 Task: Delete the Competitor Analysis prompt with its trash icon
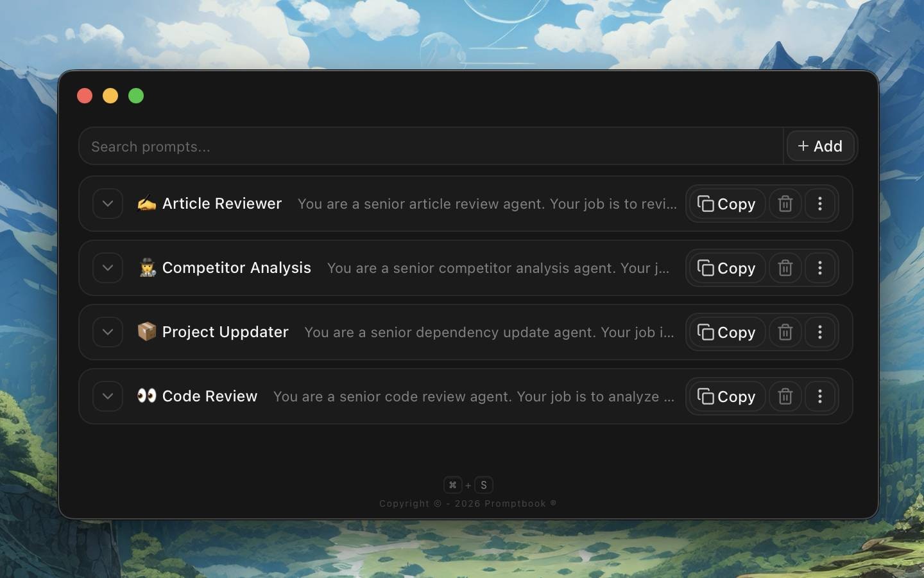(x=785, y=268)
